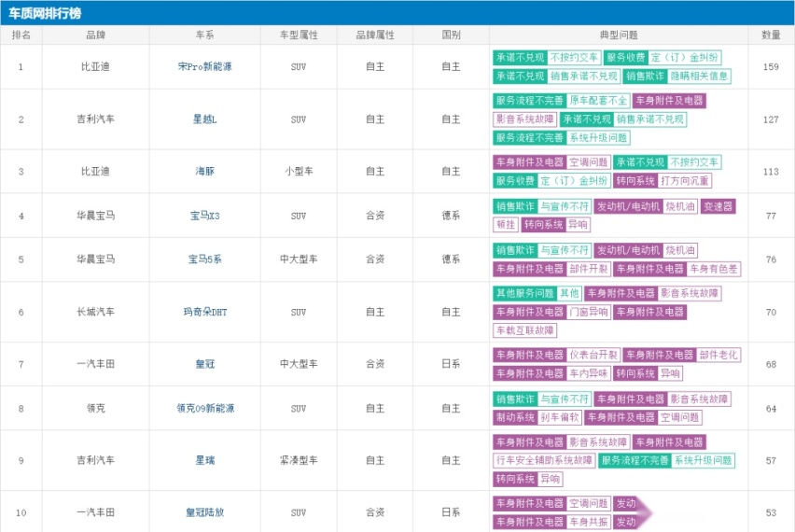Click the 日系 cell in 皇冠 row

[451, 364]
